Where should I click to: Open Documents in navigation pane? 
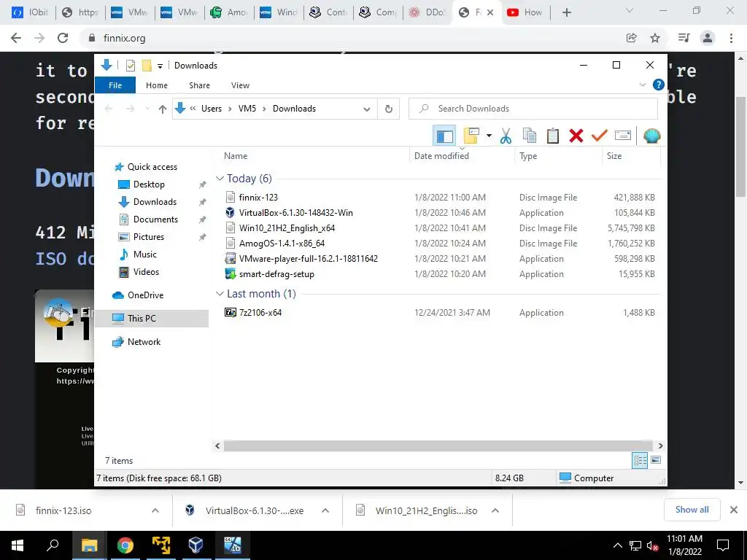tap(155, 219)
